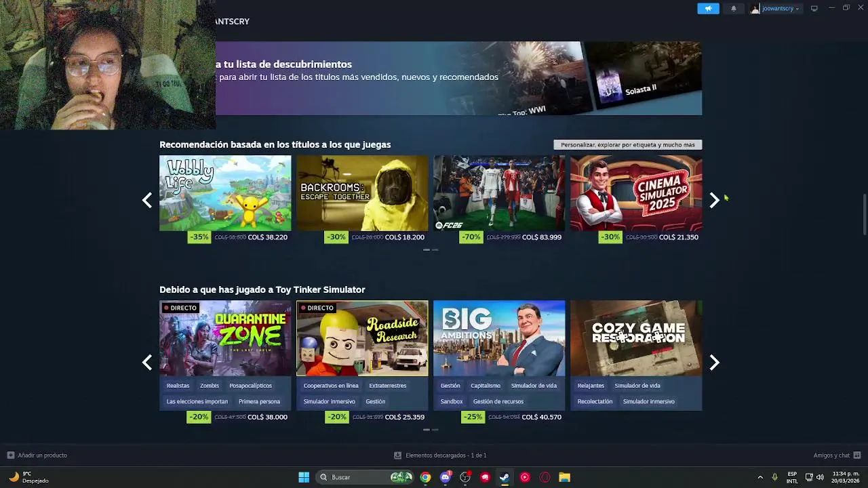
Task: Select the Zombis tag
Action: (210, 386)
